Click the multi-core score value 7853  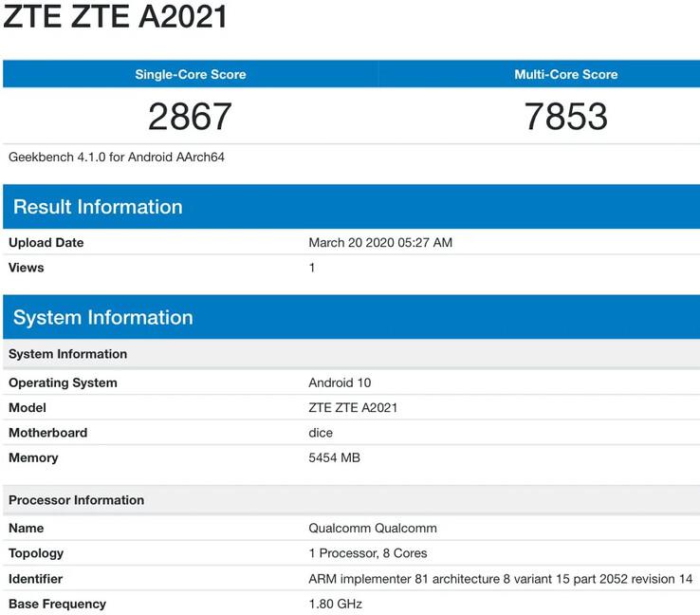[565, 117]
